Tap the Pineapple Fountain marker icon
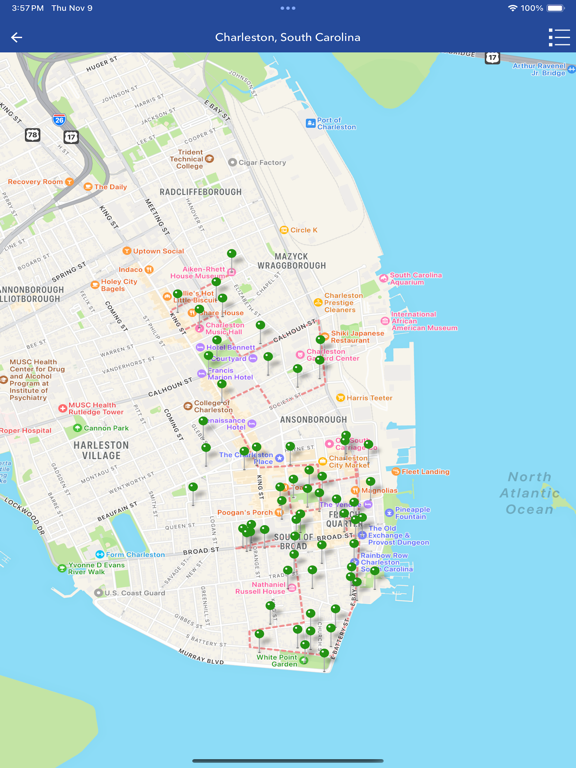Image resolution: width=576 pixels, height=768 pixels. coord(389,513)
